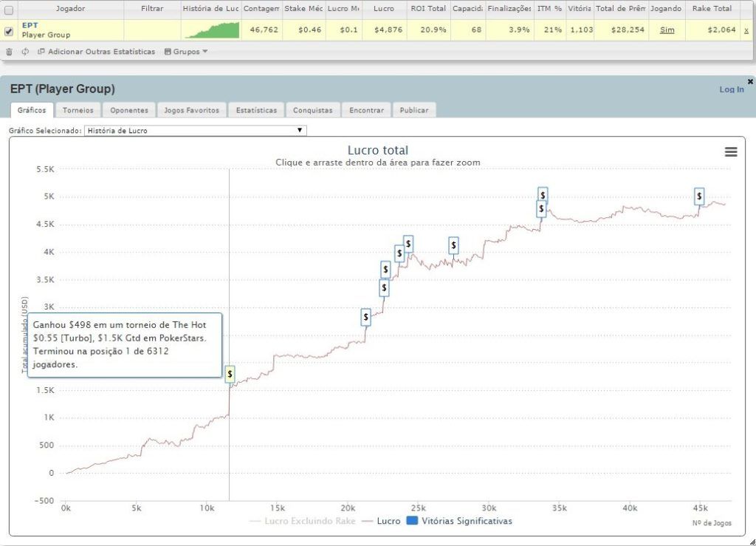The height and width of the screenshot is (546, 756).
Task: Uncheck the EPT player group checkbox
Action: [x=9, y=31]
